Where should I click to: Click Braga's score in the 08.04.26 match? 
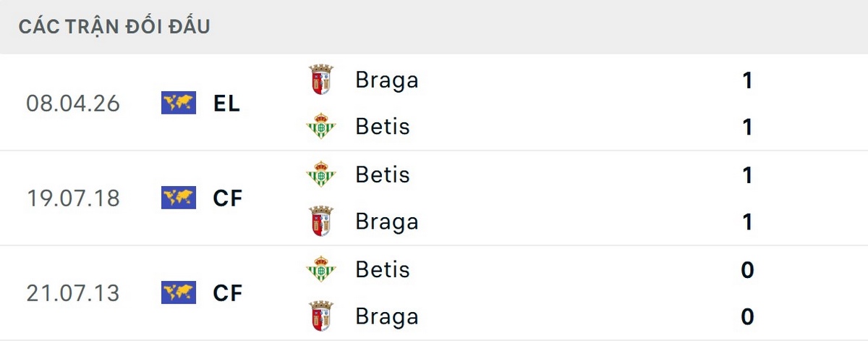[x=747, y=80]
